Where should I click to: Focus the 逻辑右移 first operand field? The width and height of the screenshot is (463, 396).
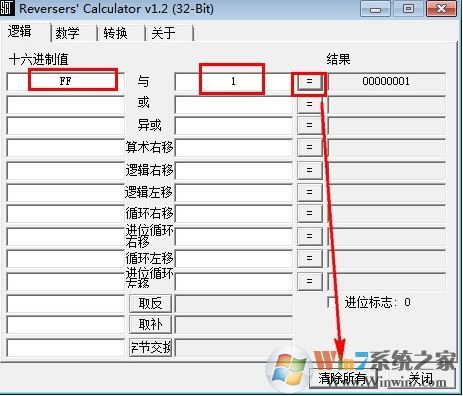point(66,170)
